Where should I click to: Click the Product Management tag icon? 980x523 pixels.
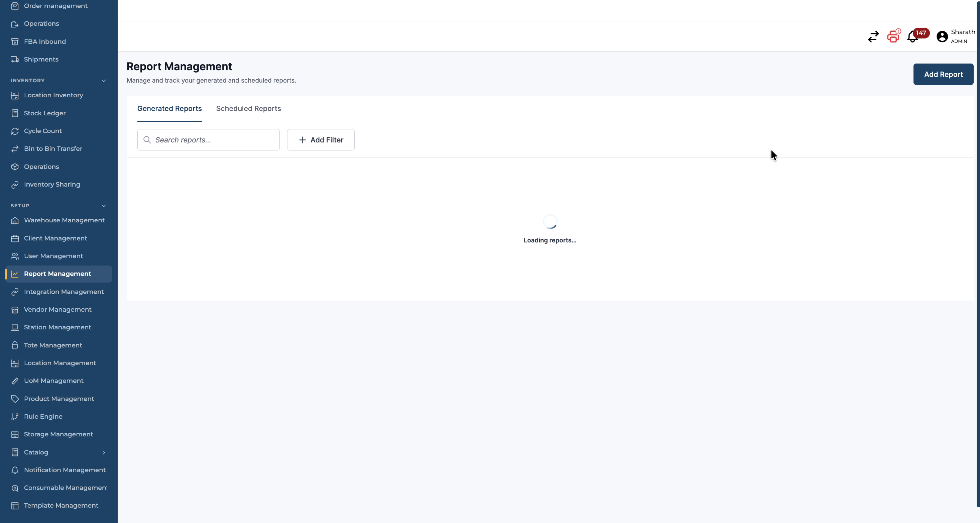coord(15,399)
